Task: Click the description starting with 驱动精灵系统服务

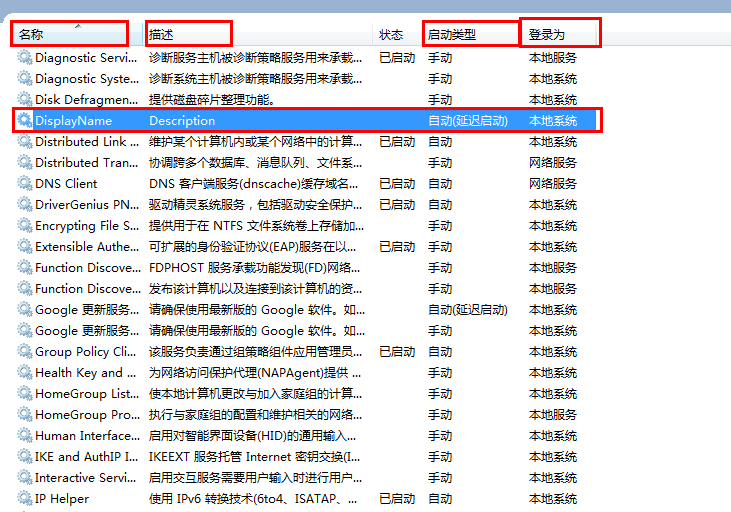Action: tap(255, 205)
